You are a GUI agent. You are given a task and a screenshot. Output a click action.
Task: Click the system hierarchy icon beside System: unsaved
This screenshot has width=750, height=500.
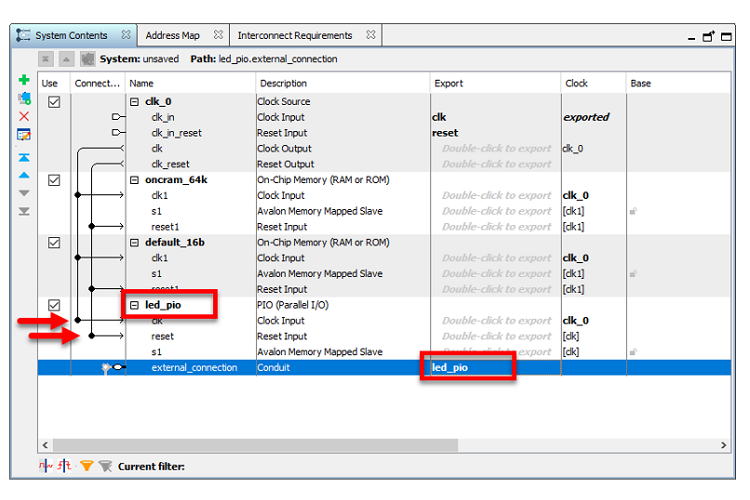(x=87, y=59)
